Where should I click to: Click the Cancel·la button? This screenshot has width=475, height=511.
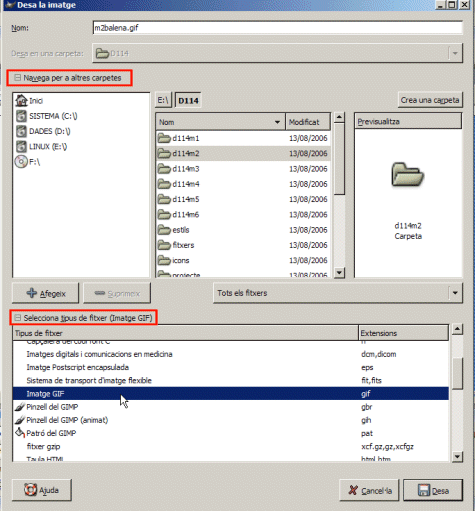coord(369,490)
